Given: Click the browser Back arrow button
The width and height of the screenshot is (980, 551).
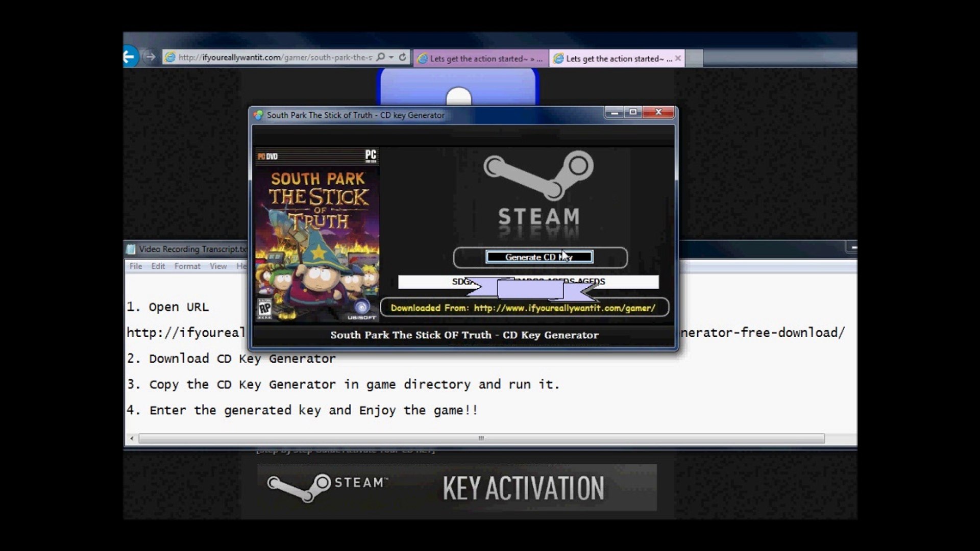Looking at the screenshot, I should click(130, 57).
